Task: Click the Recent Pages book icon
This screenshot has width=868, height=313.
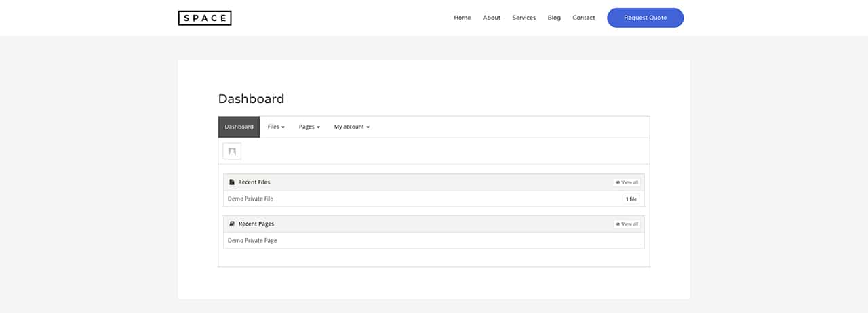Action: [x=231, y=224]
